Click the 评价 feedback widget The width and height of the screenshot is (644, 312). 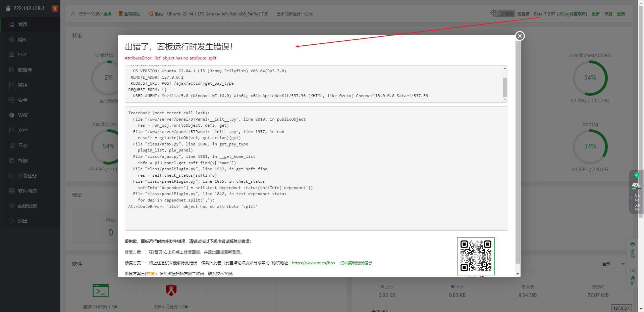(x=633, y=277)
